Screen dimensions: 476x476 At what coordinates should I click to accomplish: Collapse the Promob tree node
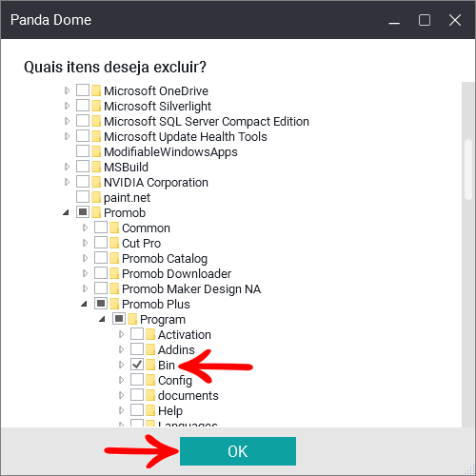pyautogui.click(x=66, y=212)
